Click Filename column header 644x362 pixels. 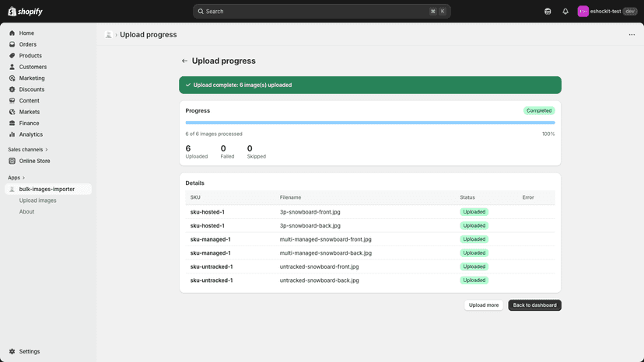(x=290, y=197)
